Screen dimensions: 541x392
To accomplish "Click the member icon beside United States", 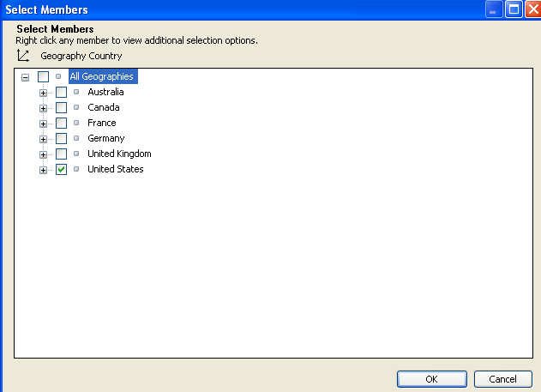I will tap(76, 169).
